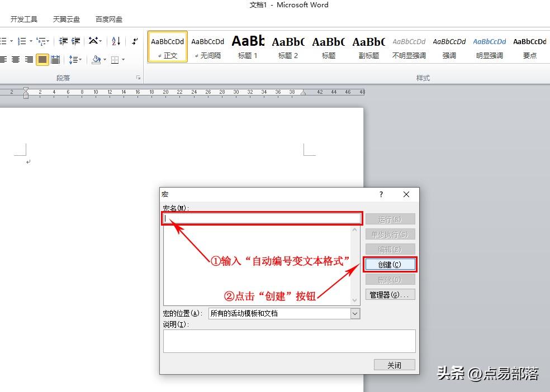Viewport: 550px width, 392px height.
Task: Expand numbered list dropdown arrow
Action: click(31, 41)
